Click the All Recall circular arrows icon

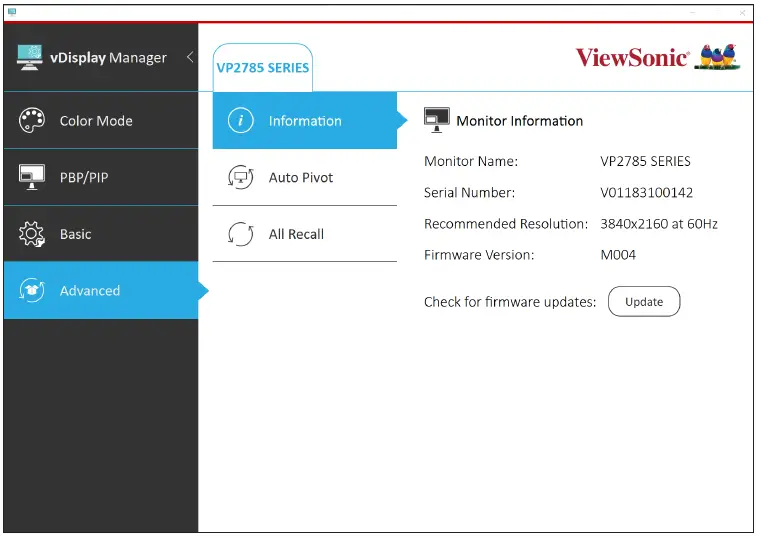[x=241, y=234]
